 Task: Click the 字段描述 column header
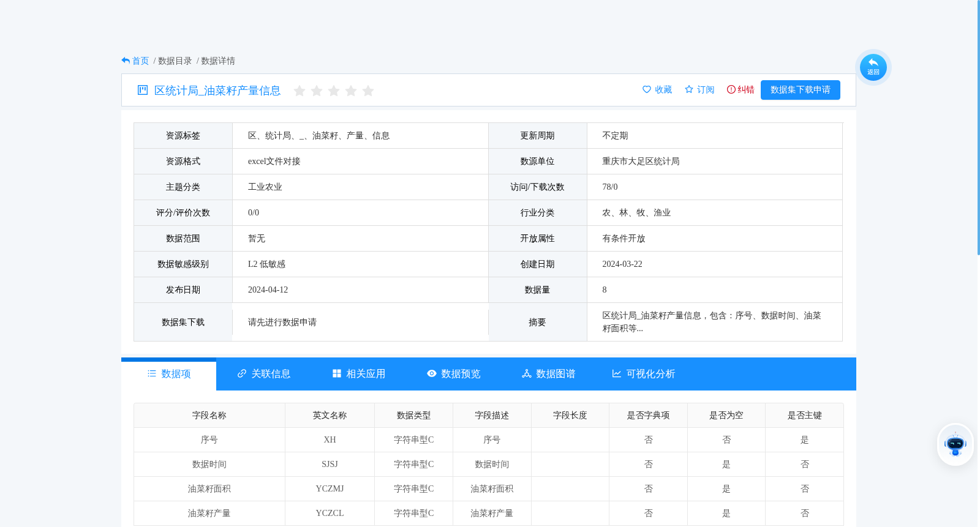pos(492,416)
